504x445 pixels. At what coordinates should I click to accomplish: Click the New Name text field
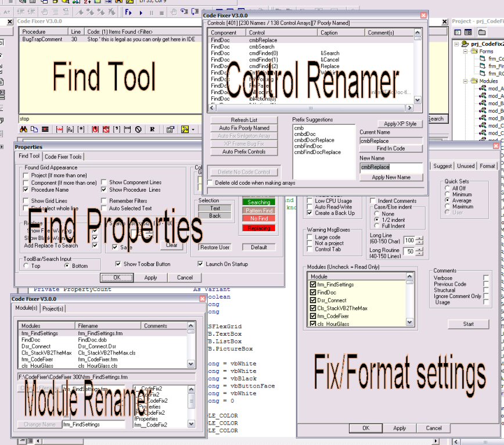(391, 167)
